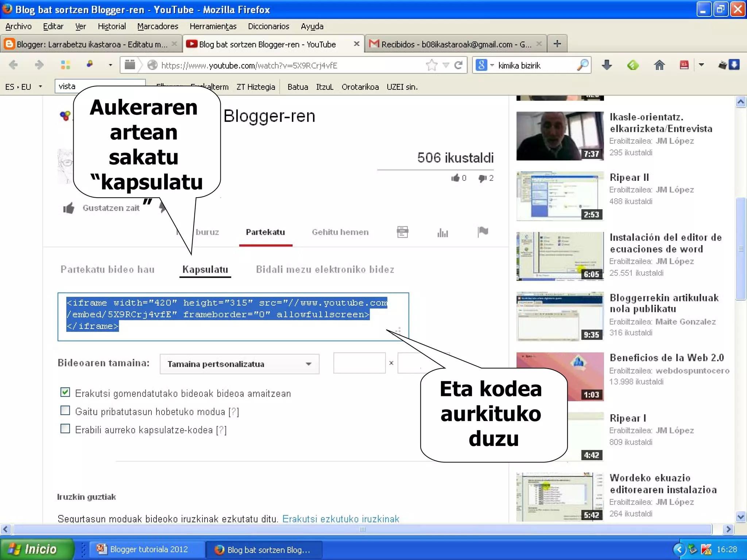Click the Gustatzen zait thumbs-up icon
This screenshot has width=747, height=560.
69,208
